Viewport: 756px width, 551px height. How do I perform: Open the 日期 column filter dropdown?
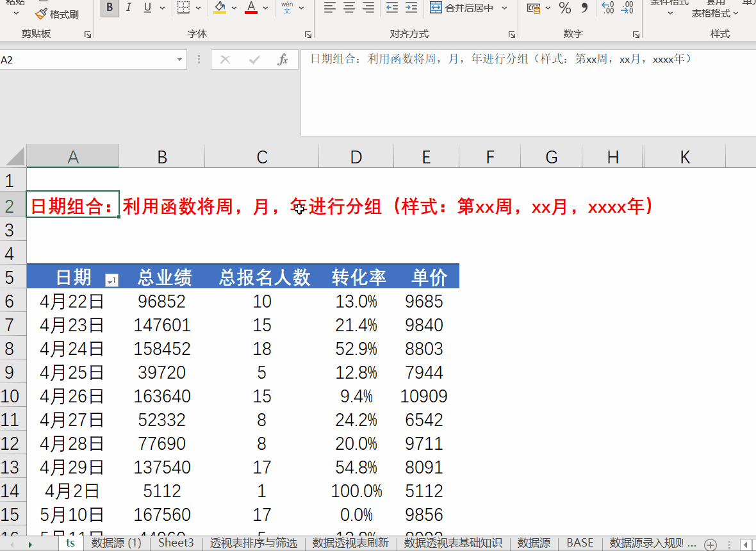(x=111, y=279)
